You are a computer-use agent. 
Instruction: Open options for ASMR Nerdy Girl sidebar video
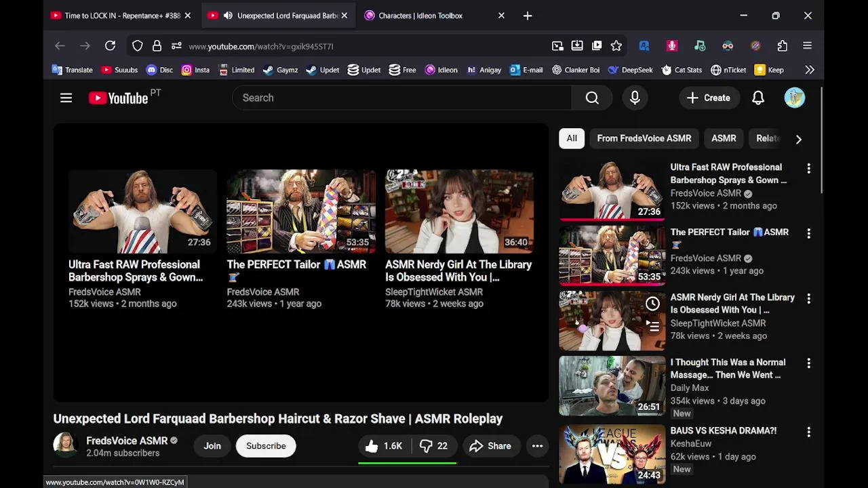[x=808, y=298]
